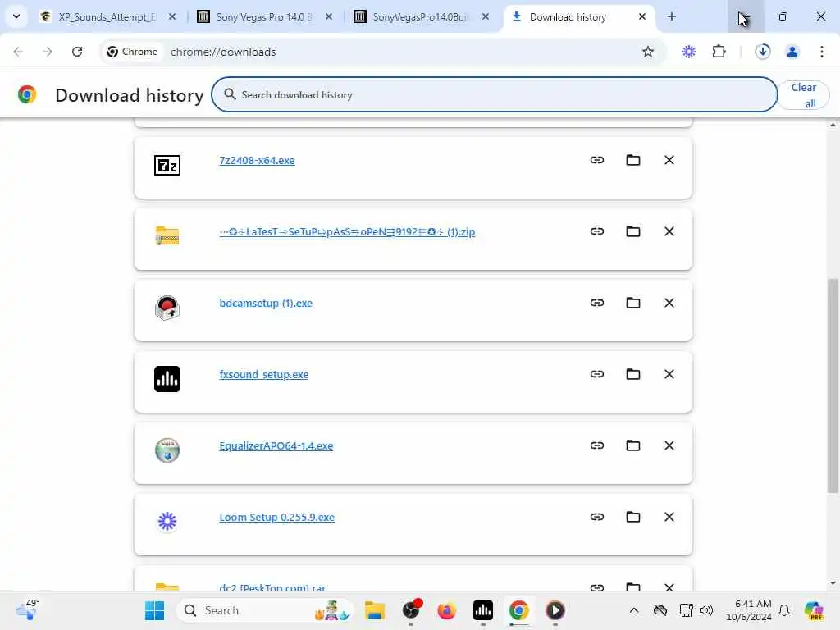Click the Loom installer icon
Screen dimensions: 840x630
pos(167,521)
